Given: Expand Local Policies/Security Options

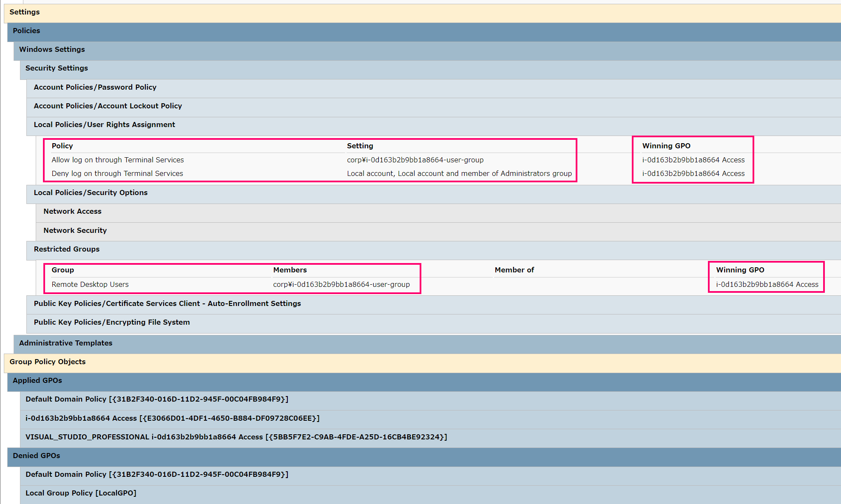Looking at the screenshot, I should (91, 193).
